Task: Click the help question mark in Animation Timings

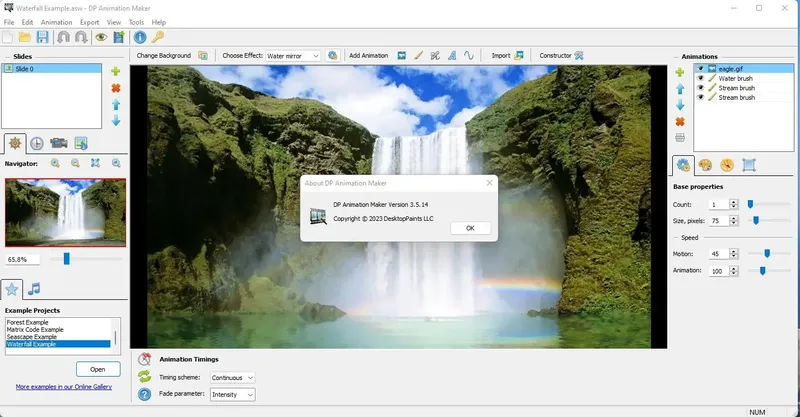Action: coord(144,395)
